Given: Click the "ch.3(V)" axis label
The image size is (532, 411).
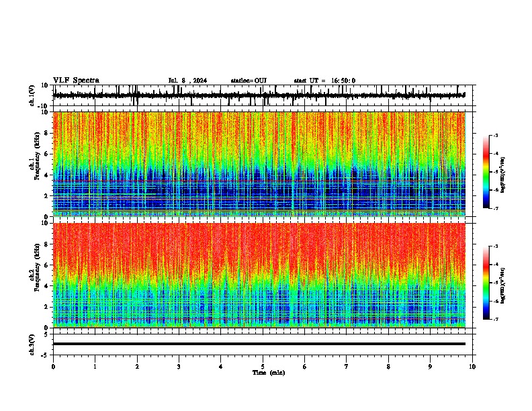Looking at the screenshot, I should click(32, 345).
